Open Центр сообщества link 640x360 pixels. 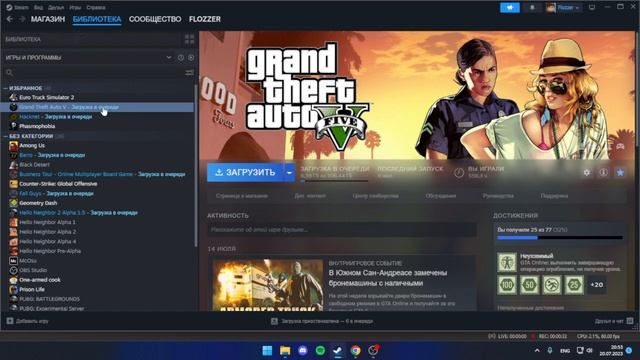[376, 196]
